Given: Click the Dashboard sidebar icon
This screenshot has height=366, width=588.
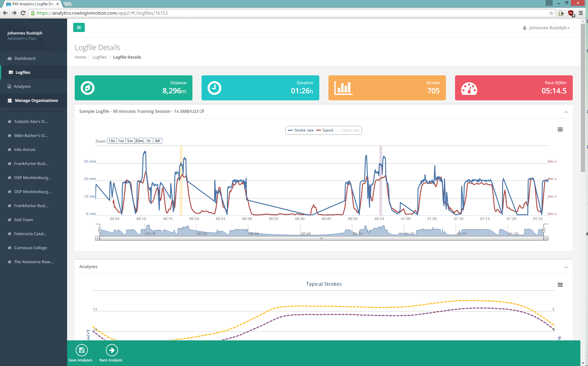Looking at the screenshot, I should tap(9, 58).
